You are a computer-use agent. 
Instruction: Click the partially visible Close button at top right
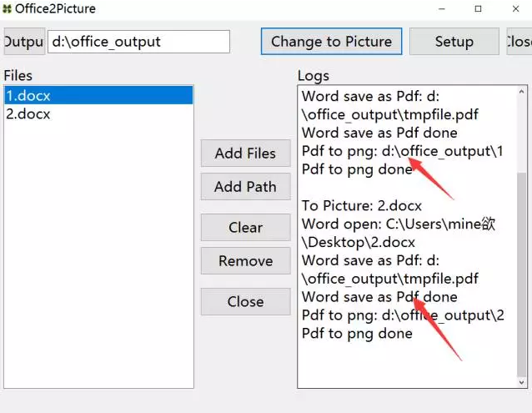point(519,42)
